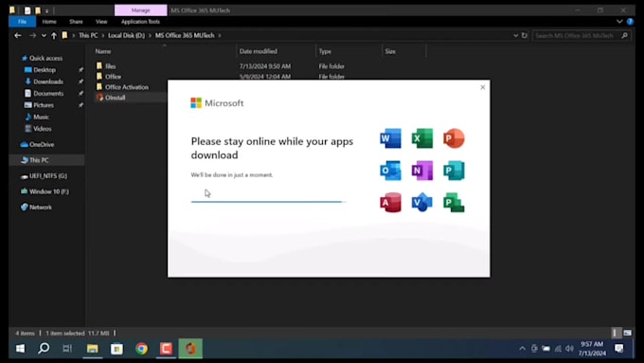
Task: Open the Windows Start menu
Action: pos(20,349)
